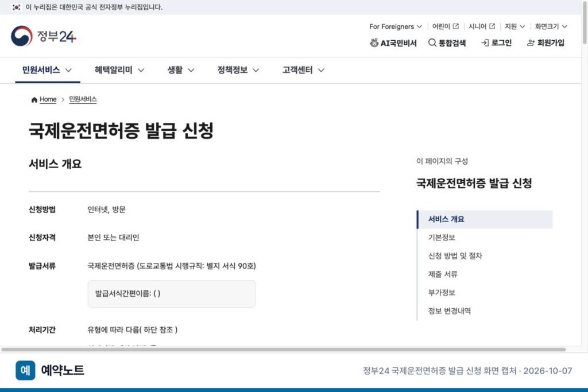The height and width of the screenshot is (392, 588).
Task: Expand the 민원서비스 menu chevron
Action: [68, 70]
